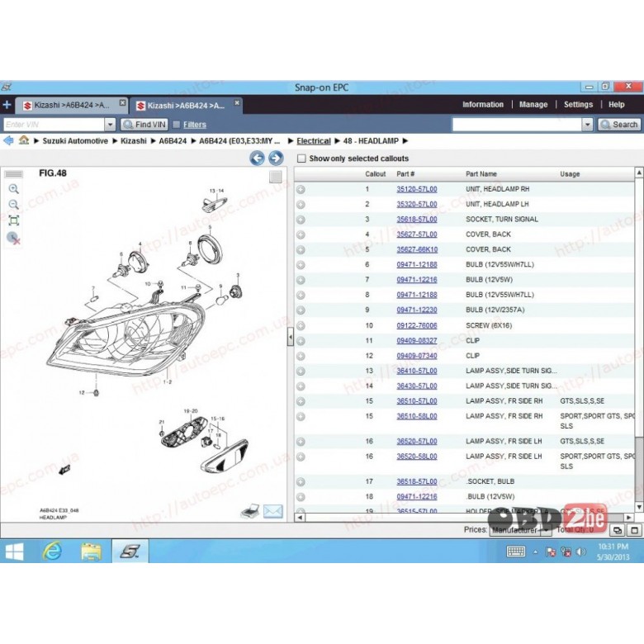The width and height of the screenshot is (644, 644).
Task: Fit diagram to window icon
Action: [x=13, y=220]
